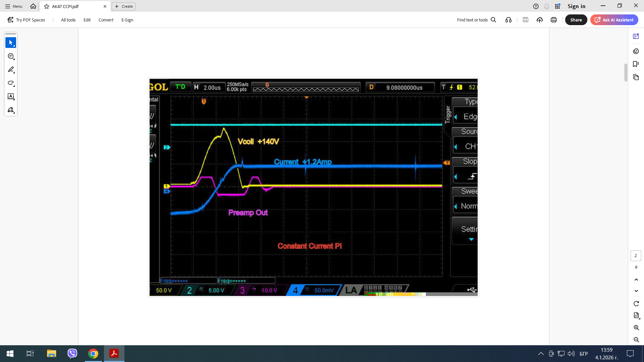This screenshot has width=644, height=362.
Task: Open the bookmarks panel icon
Action: pos(636,64)
